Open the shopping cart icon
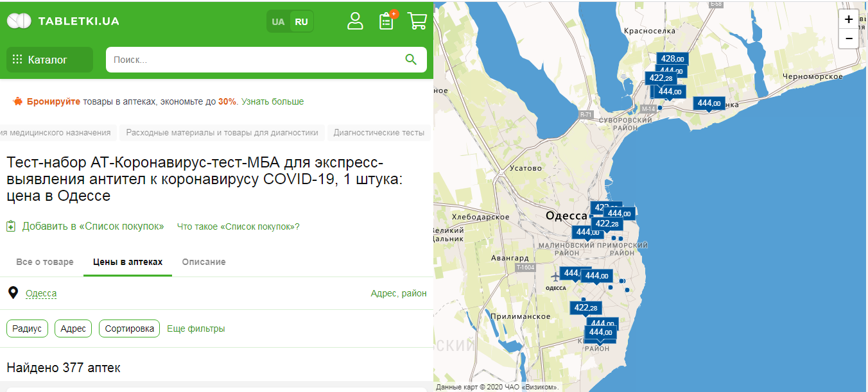This screenshot has height=392, width=868. pyautogui.click(x=417, y=21)
